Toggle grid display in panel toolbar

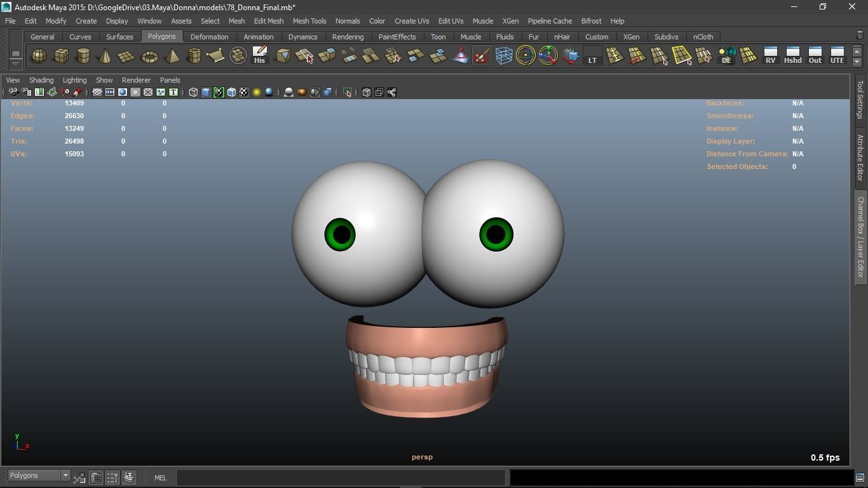(97, 93)
